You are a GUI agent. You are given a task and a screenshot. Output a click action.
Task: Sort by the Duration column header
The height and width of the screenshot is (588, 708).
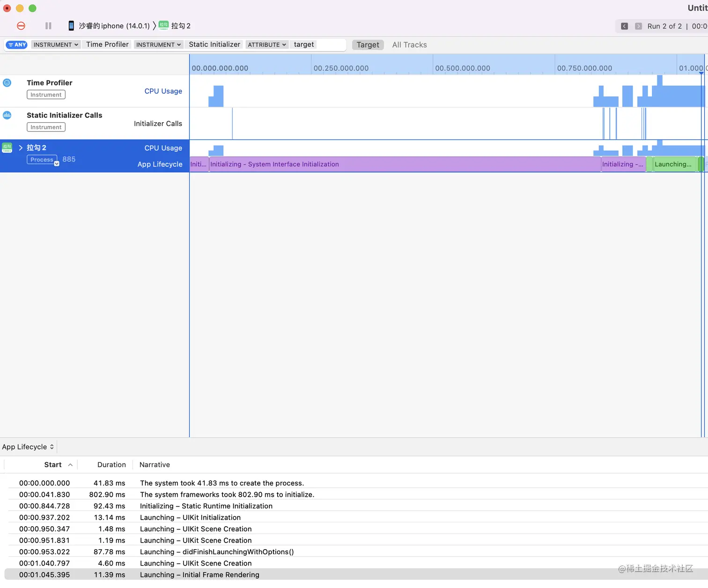111,465
